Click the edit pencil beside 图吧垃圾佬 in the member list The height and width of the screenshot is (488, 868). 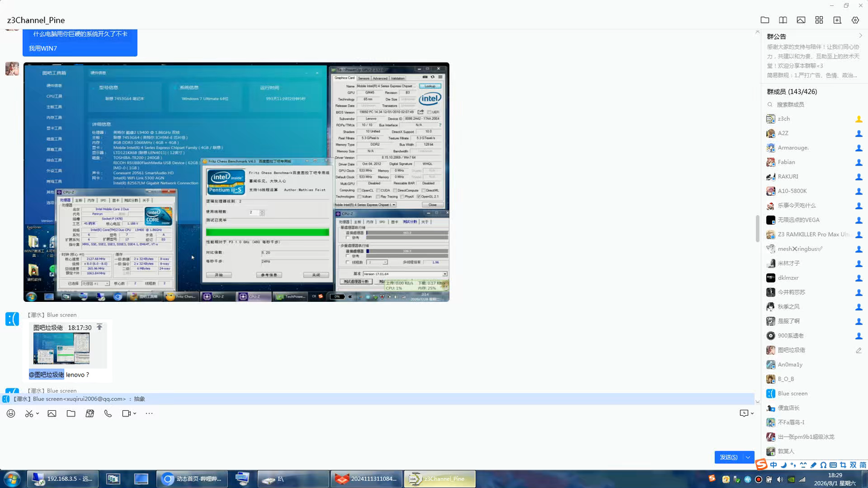coord(859,350)
